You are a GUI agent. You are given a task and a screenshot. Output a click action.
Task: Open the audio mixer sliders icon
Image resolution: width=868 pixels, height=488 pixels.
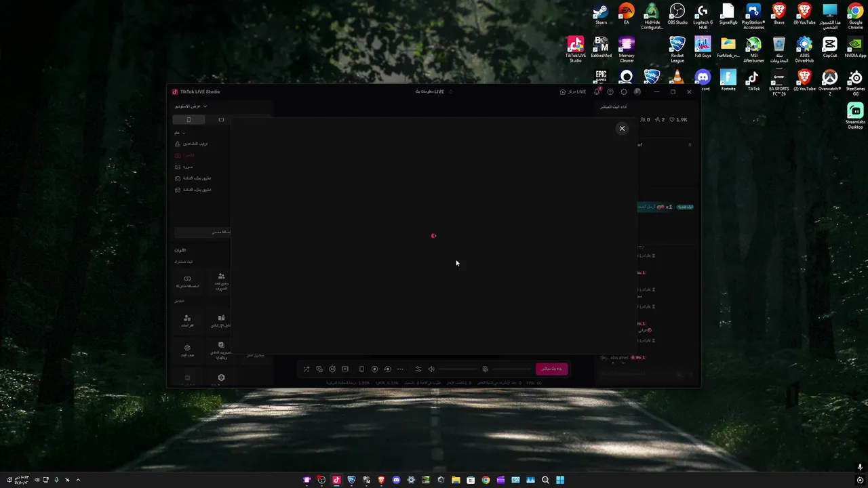(418, 369)
